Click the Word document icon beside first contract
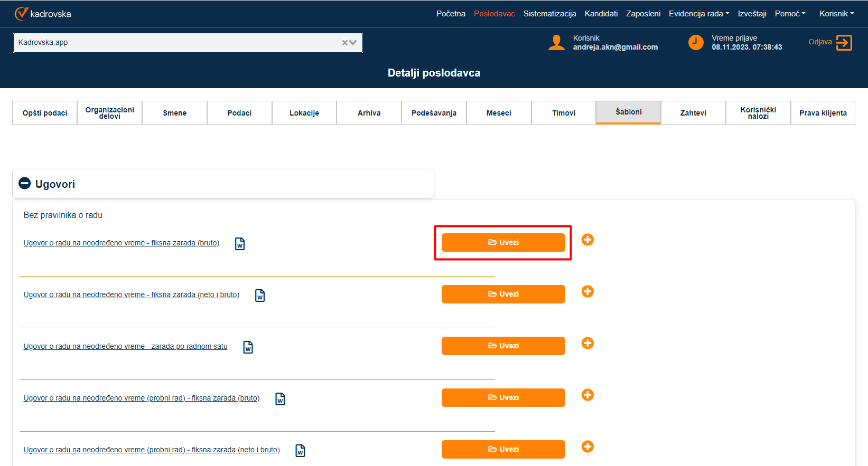Screen dimensions: 868x466 click(240, 244)
